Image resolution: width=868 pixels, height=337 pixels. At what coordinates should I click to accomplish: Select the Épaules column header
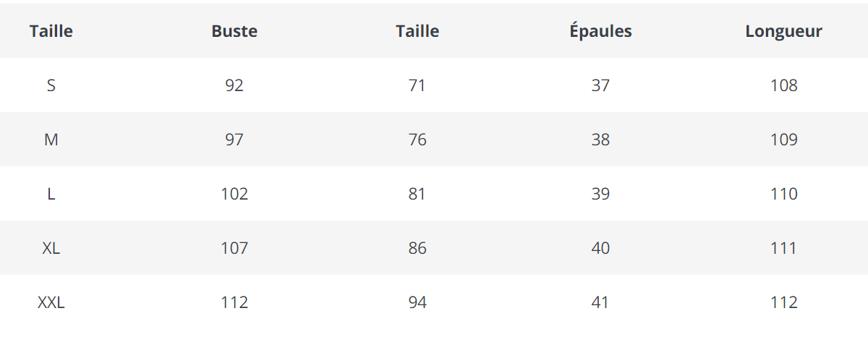coord(600,31)
